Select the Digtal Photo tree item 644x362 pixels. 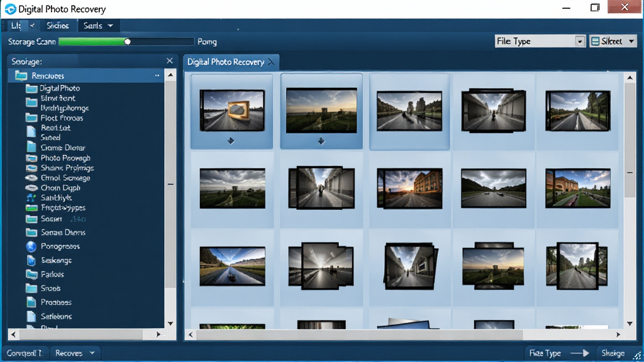(x=60, y=88)
